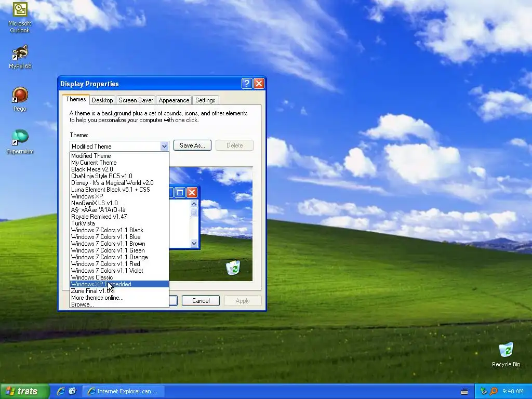The width and height of the screenshot is (532, 399).
Task: Click the orange magnifier tray icon
Action: [x=494, y=391]
